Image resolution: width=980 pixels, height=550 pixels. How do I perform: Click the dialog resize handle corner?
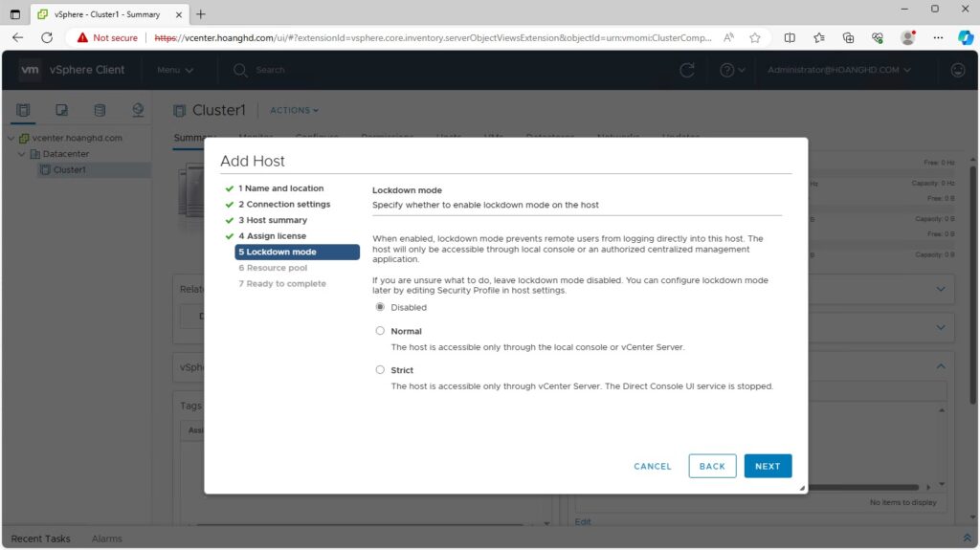pos(802,488)
